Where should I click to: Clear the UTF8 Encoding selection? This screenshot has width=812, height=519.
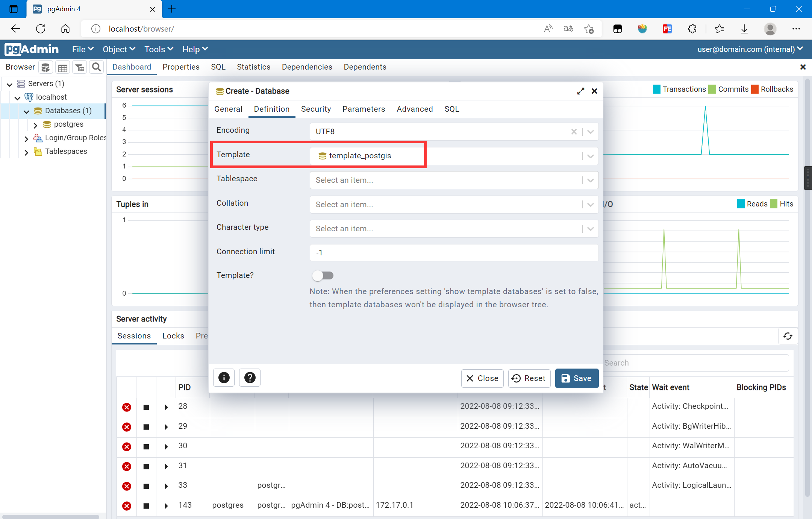[x=574, y=132]
